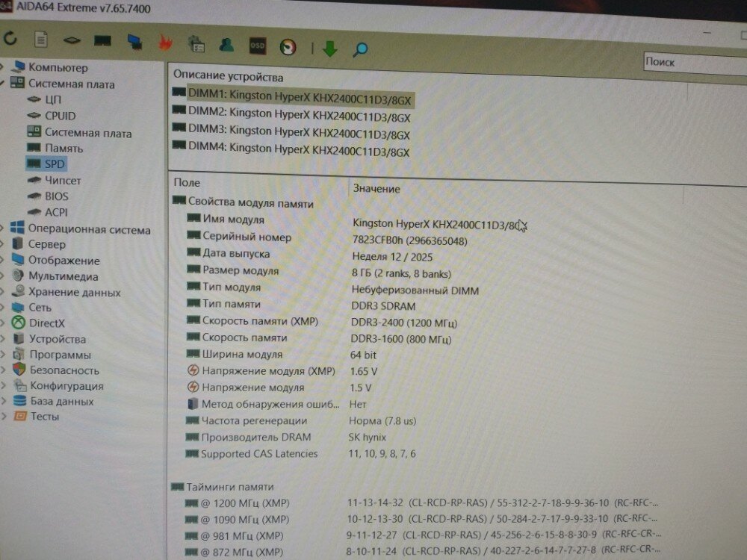Screen dimensions: 747x560
Task: Click the Безопасность shield icon
Action: pos(19,370)
